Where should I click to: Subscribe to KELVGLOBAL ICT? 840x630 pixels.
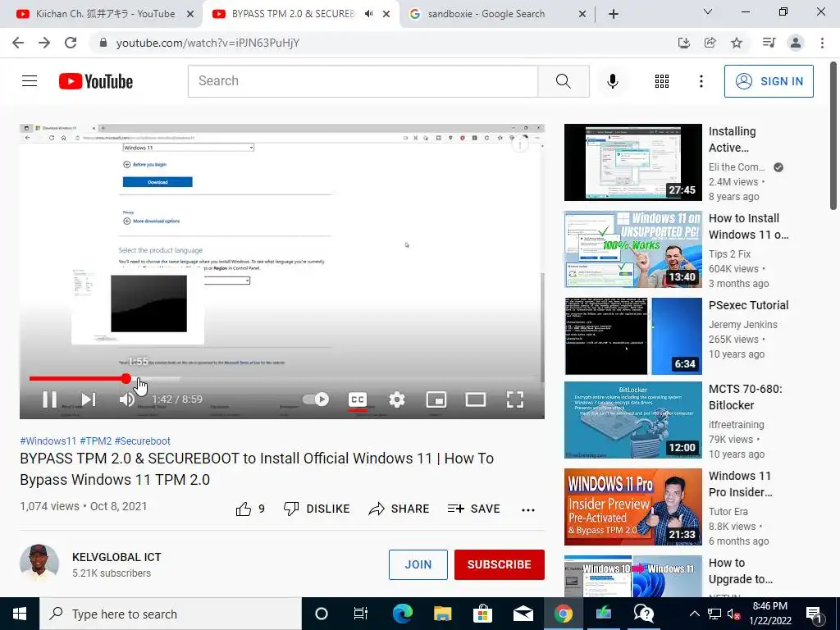coord(500,564)
